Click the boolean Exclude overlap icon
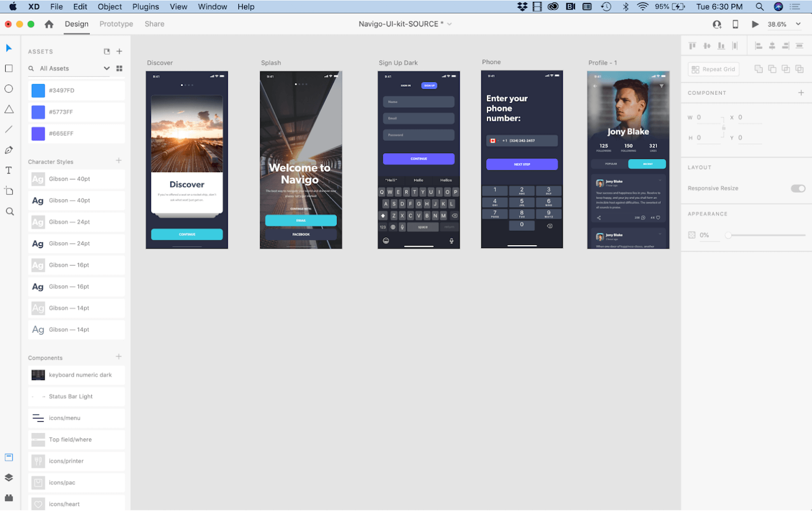812x512 pixels. 799,69
